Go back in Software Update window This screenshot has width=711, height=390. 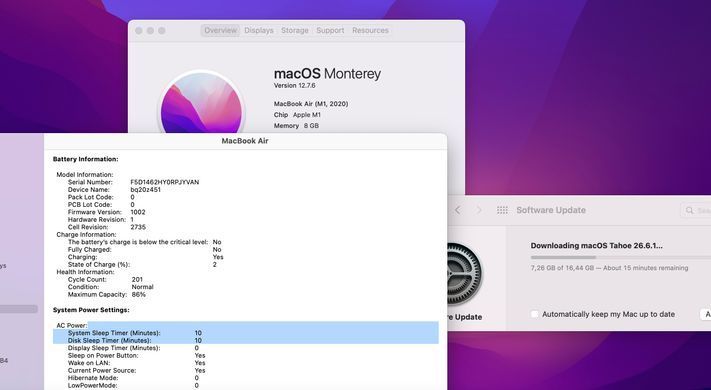(458, 210)
